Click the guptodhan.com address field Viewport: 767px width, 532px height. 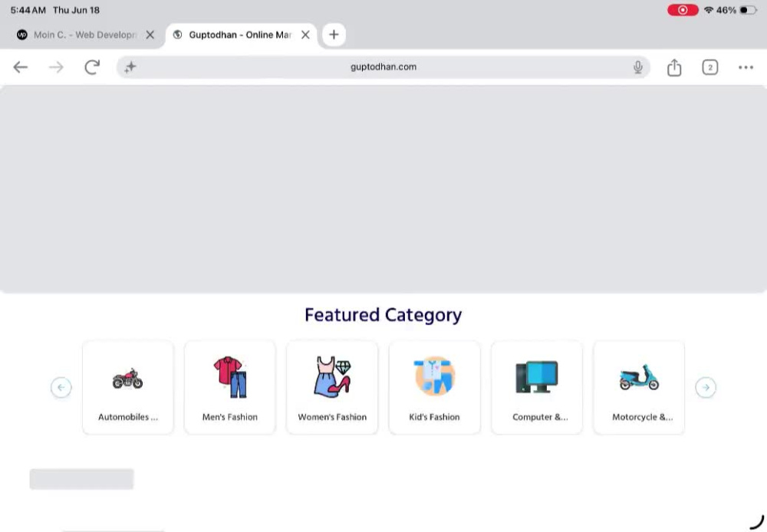[x=383, y=67]
